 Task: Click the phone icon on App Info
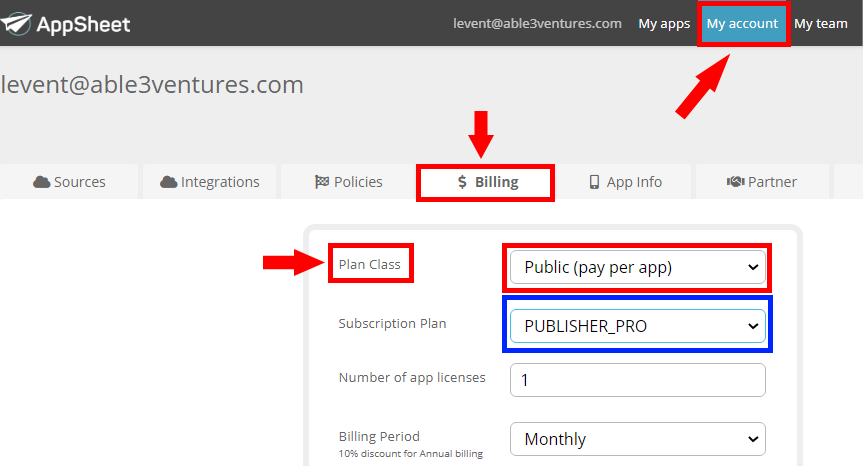click(594, 182)
